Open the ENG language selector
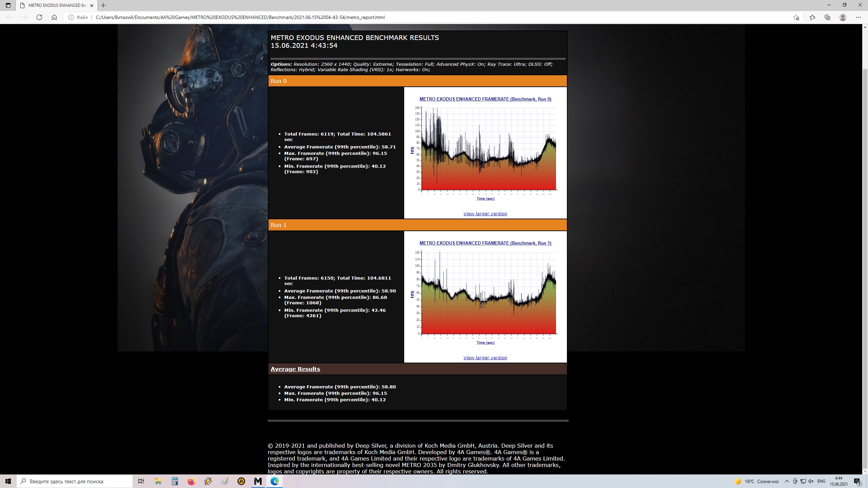The height and width of the screenshot is (488, 868). click(821, 481)
